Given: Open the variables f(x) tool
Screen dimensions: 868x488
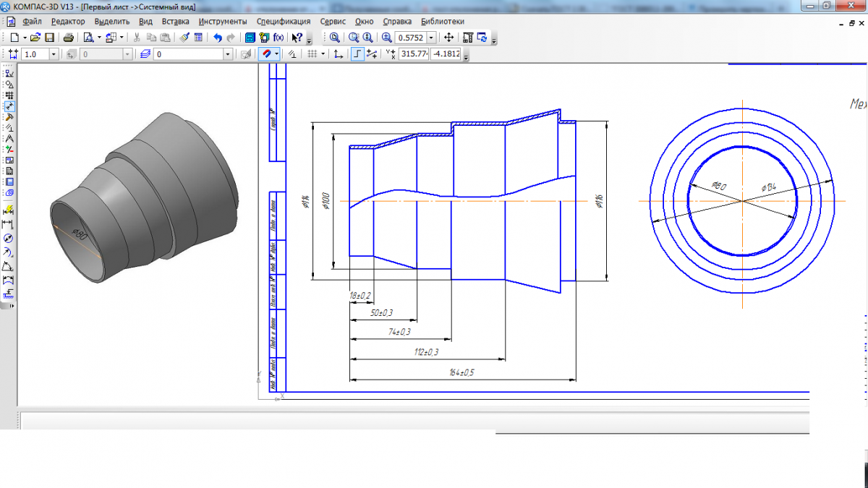Looking at the screenshot, I should click(x=278, y=38).
